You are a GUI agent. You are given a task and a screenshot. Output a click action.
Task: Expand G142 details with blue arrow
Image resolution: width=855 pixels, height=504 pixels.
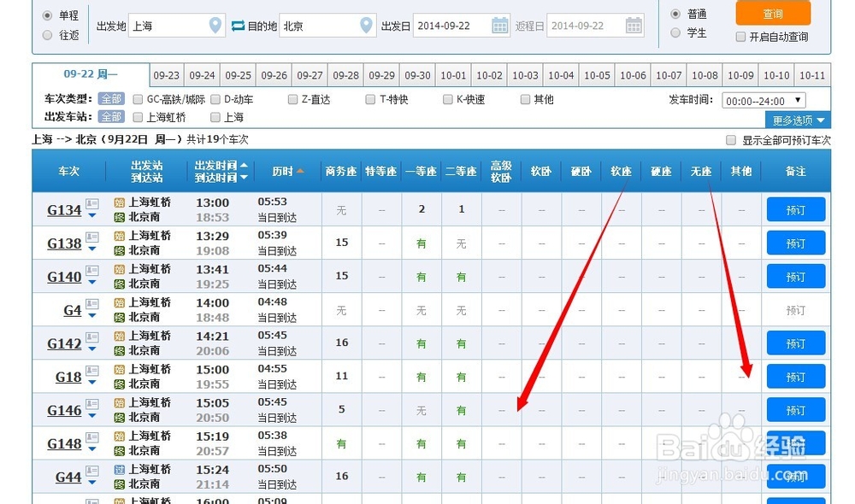pos(92,349)
